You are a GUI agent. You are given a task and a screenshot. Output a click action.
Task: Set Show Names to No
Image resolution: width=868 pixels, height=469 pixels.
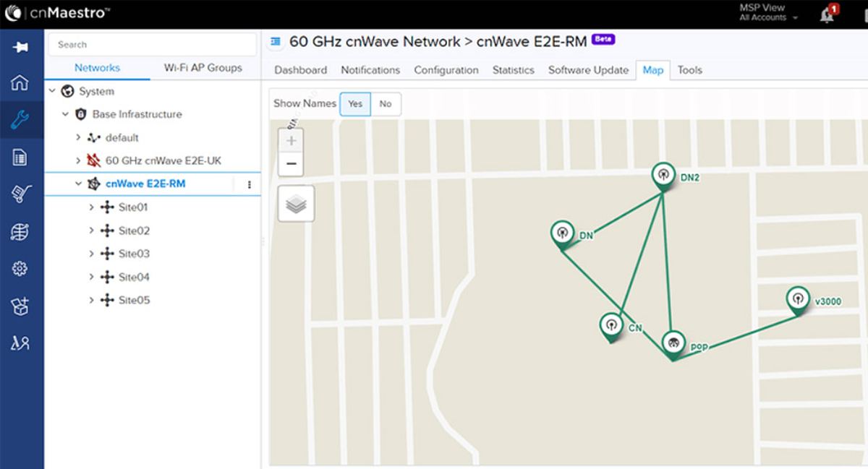pos(386,104)
